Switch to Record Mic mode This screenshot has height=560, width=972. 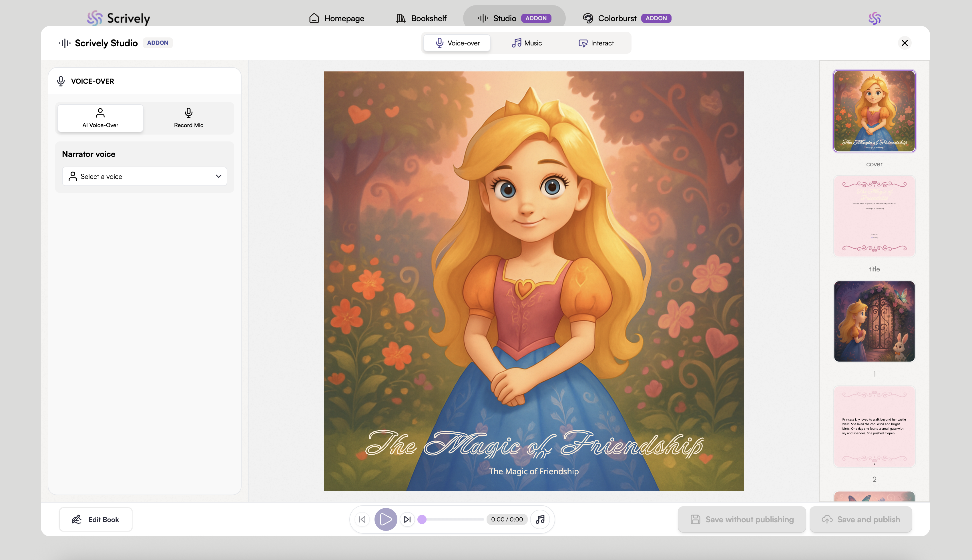coord(189,118)
